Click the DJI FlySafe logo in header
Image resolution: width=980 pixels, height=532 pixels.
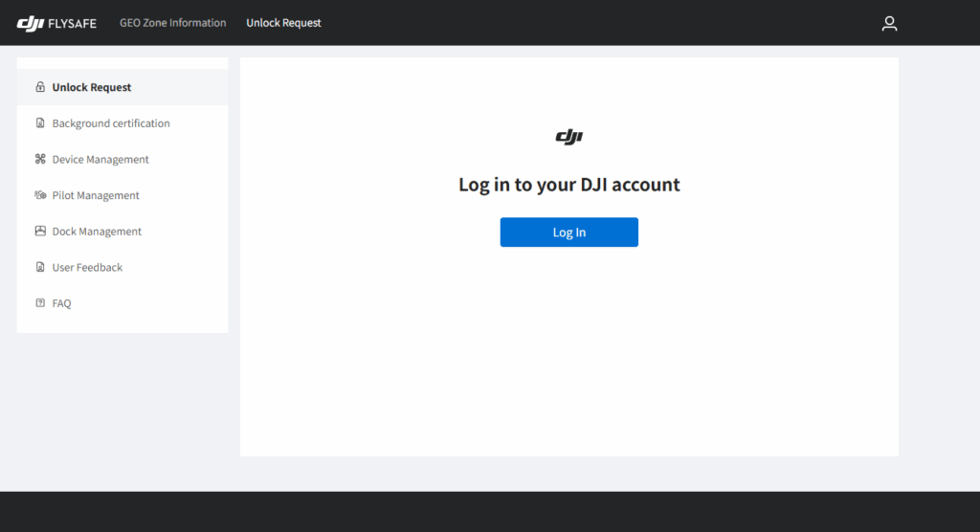click(x=56, y=23)
